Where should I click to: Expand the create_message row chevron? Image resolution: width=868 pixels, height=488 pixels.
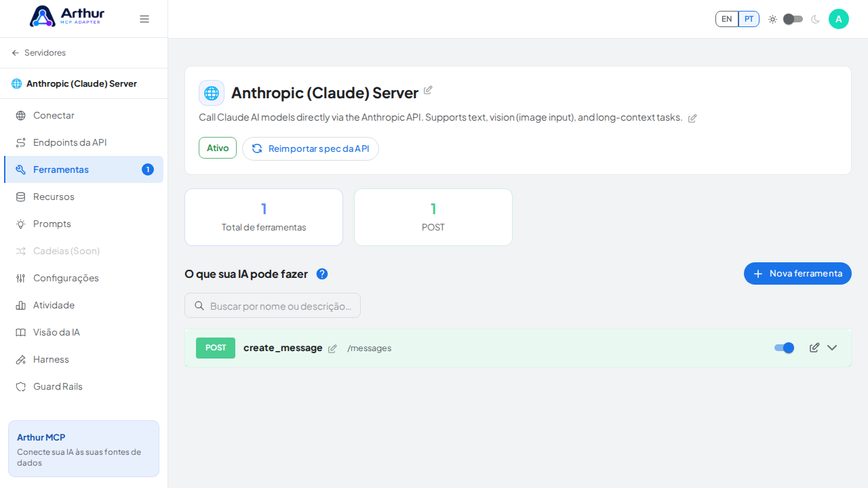click(832, 348)
